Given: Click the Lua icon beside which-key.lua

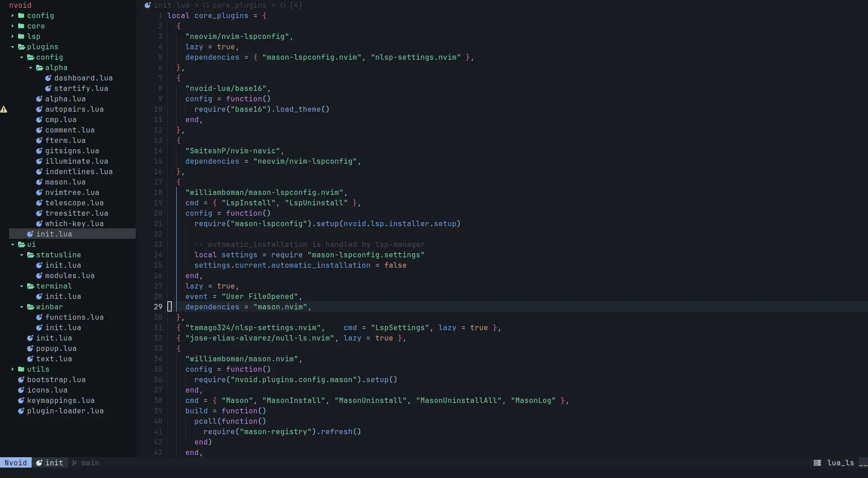Looking at the screenshot, I should [39, 224].
